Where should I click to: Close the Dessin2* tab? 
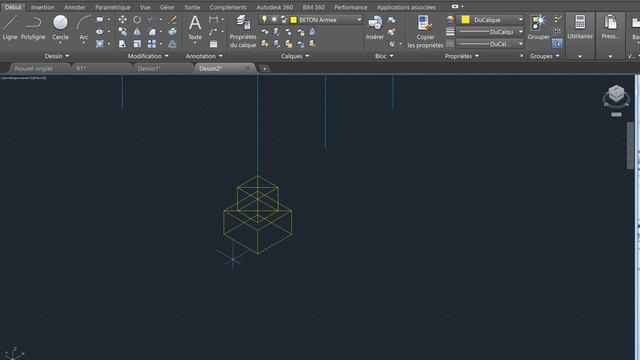(x=247, y=69)
